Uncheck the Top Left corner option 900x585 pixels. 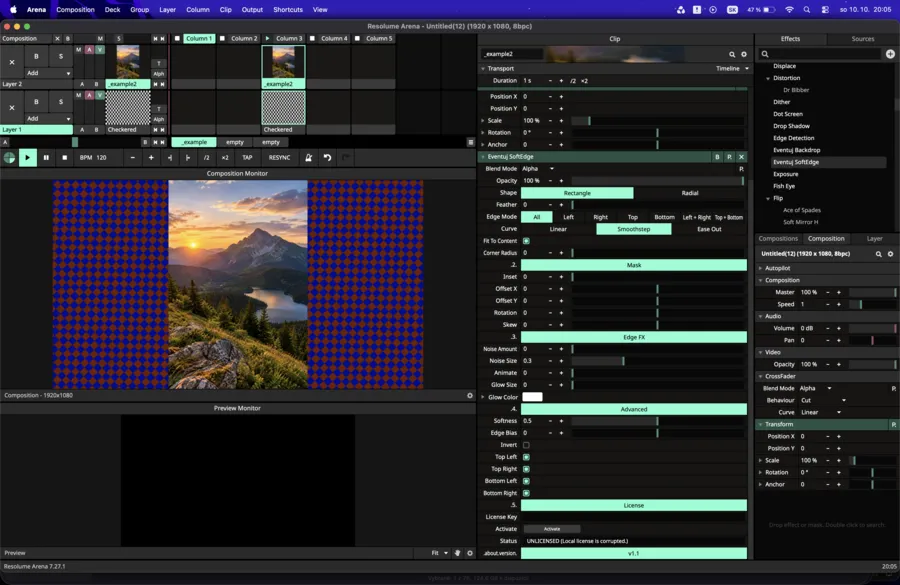[526, 457]
